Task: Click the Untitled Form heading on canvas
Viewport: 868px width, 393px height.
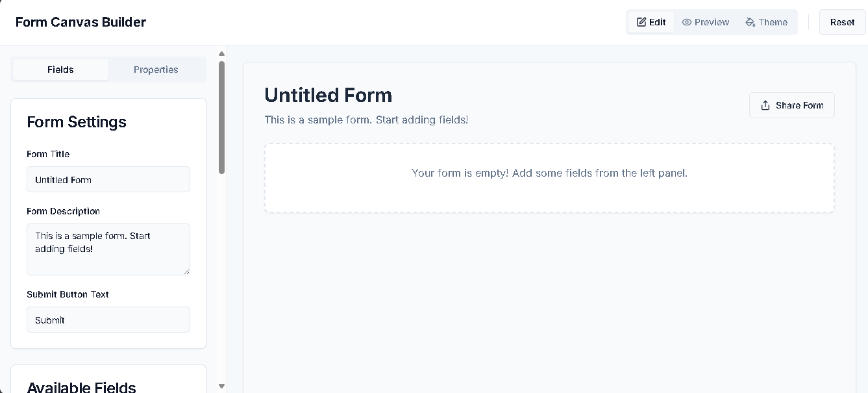Action: click(x=328, y=95)
